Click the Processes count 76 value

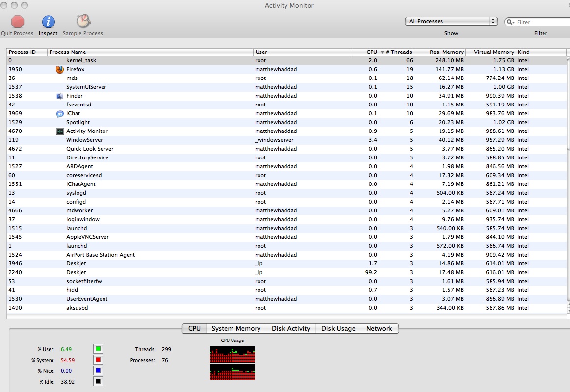165,361
